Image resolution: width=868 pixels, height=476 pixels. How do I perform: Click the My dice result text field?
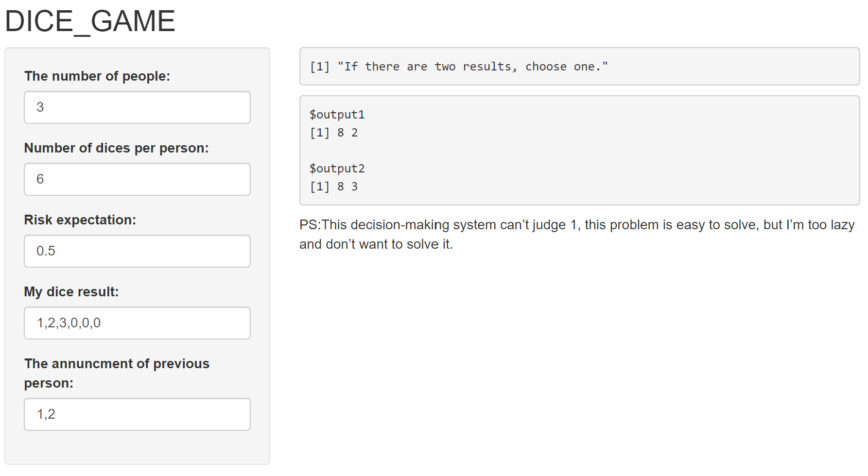(137, 323)
